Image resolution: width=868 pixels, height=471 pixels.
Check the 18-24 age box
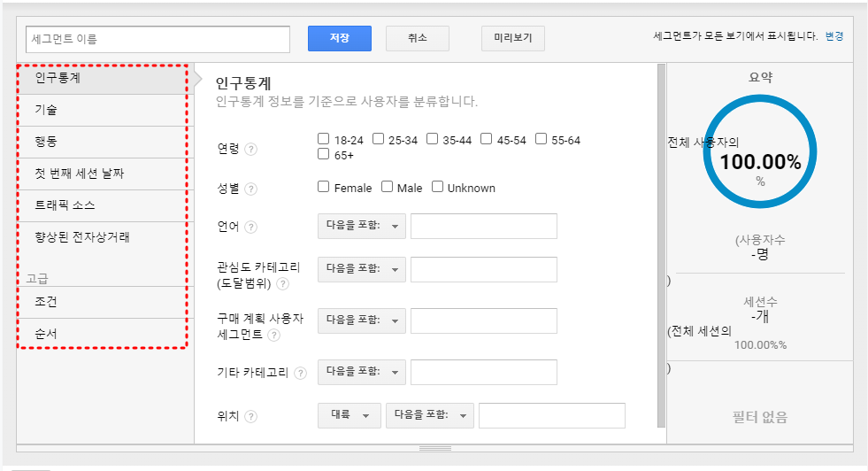click(x=323, y=138)
